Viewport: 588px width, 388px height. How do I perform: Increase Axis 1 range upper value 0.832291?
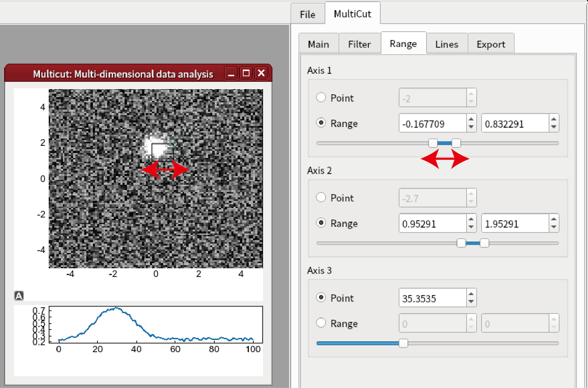(554, 119)
